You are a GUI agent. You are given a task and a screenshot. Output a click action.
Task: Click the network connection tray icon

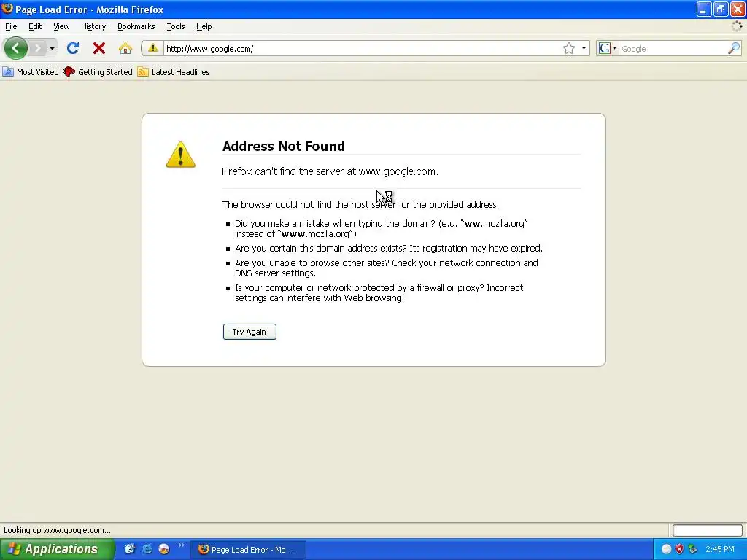[x=692, y=550]
